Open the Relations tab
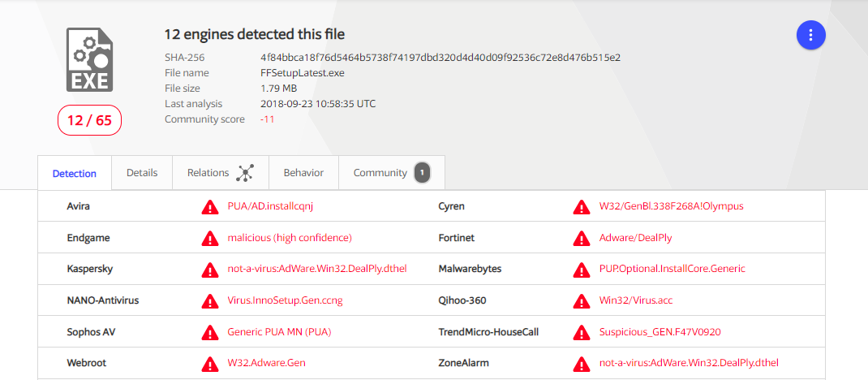This screenshot has width=868, height=380. [221, 173]
